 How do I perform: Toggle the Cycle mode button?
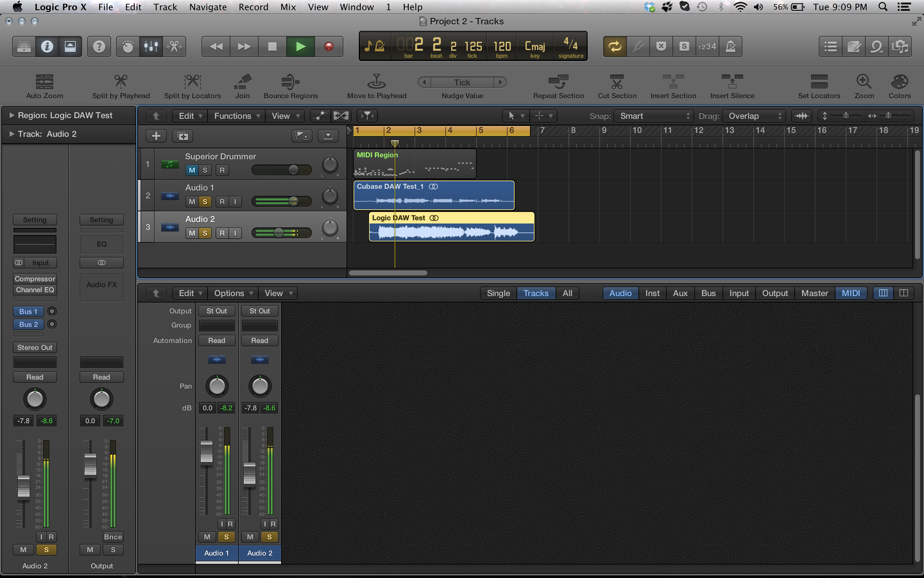[x=615, y=47]
